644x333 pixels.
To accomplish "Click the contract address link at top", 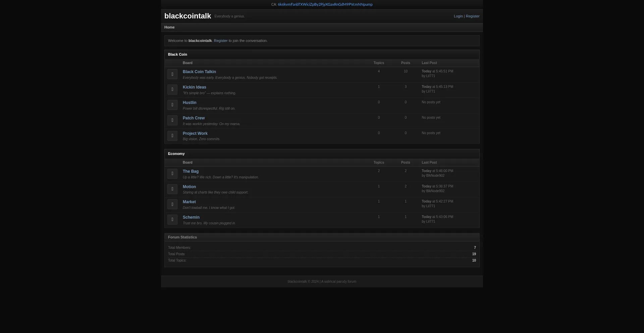I will [x=325, y=4].
